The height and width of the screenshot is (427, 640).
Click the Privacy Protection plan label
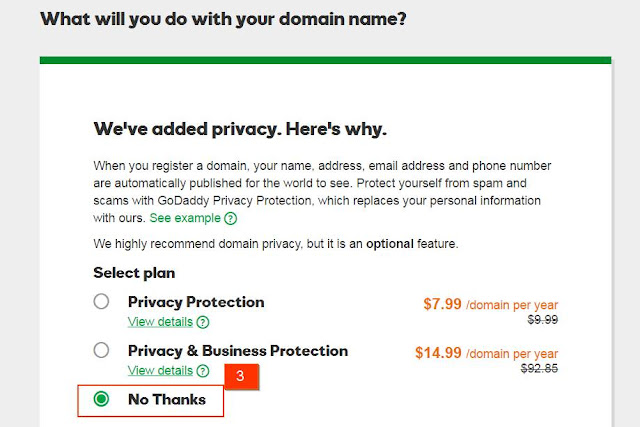pyautogui.click(x=196, y=302)
